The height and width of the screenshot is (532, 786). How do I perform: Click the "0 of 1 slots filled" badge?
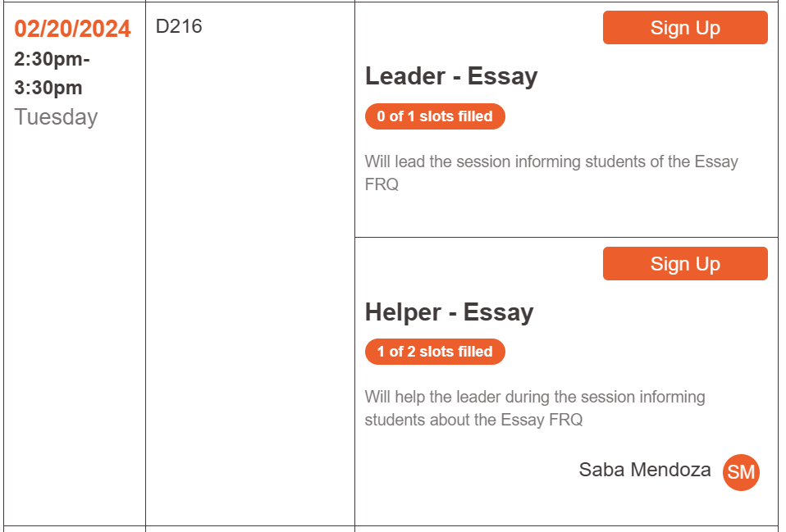point(435,116)
